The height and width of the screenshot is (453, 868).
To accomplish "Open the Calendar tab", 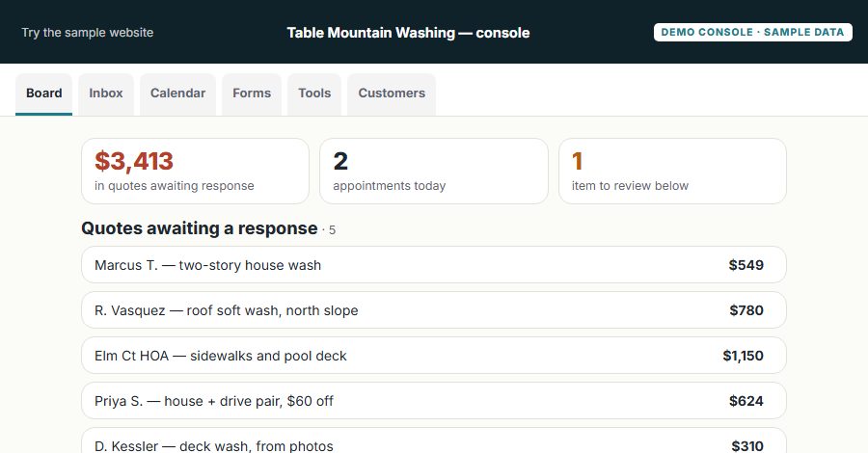I will 177,94.
